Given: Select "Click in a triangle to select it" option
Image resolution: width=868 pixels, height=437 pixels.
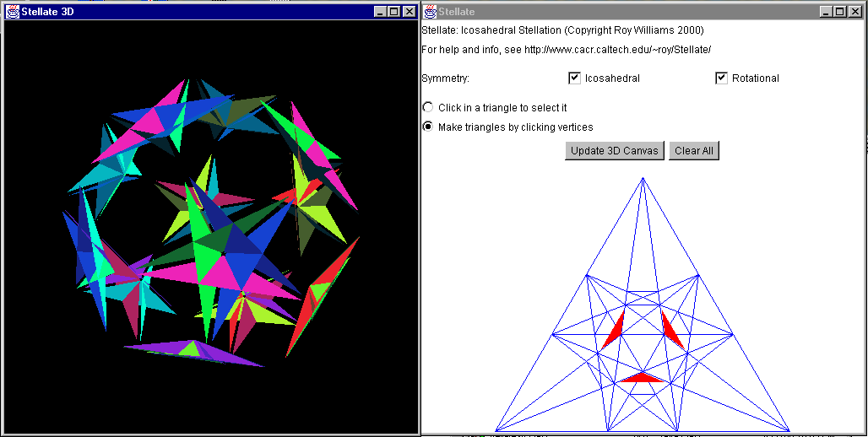Looking at the screenshot, I should (428, 108).
